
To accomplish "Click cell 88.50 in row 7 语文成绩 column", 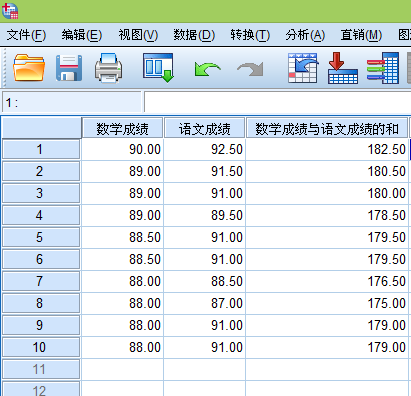I will pyautogui.click(x=204, y=281).
